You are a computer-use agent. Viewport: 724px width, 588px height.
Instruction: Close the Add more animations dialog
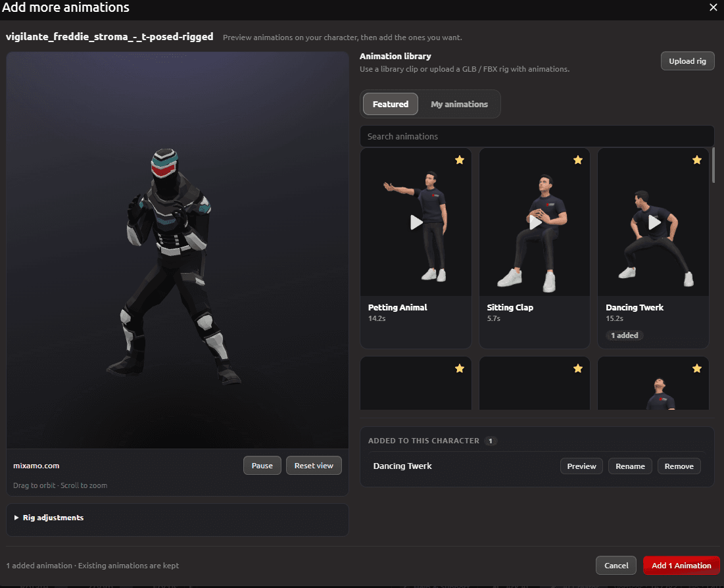(x=713, y=7)
